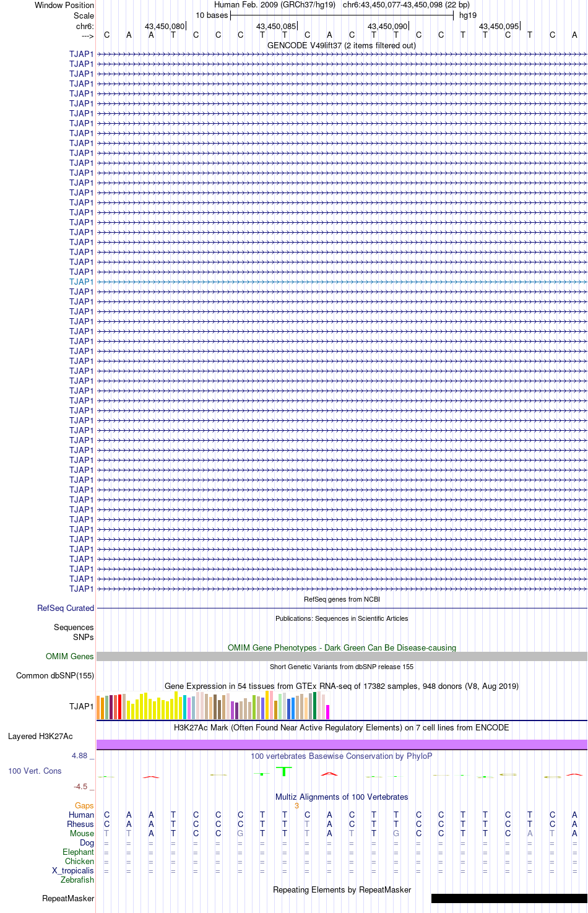
Task: Select the X_tropicalis alignment row label
Action: click(x=73, y=870)
